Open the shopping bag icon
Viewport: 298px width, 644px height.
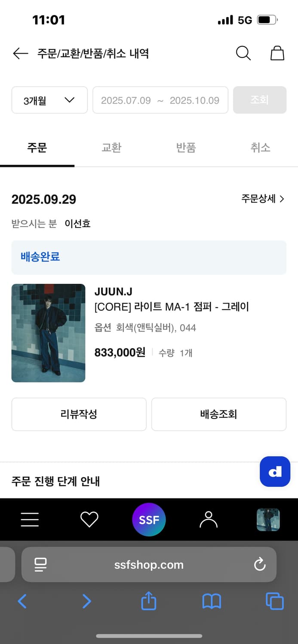(x=277, y=53)
